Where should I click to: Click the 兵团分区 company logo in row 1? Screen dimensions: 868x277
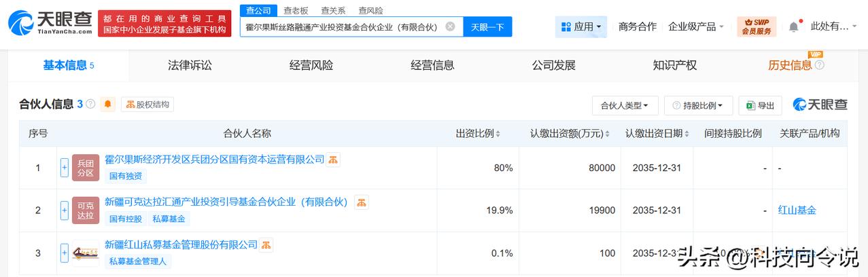click(86, 168)
